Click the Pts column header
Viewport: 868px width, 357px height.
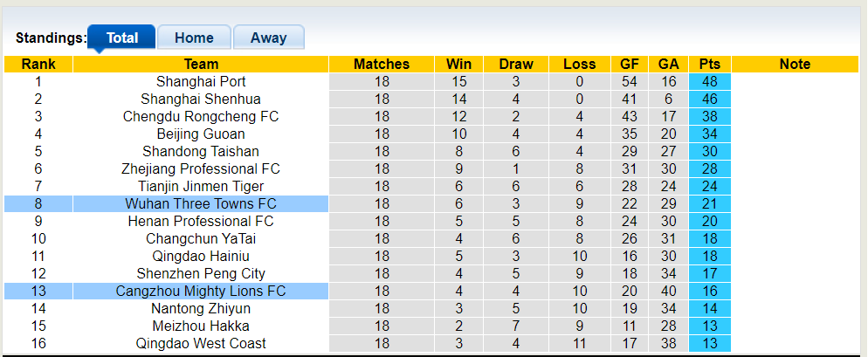709,65
